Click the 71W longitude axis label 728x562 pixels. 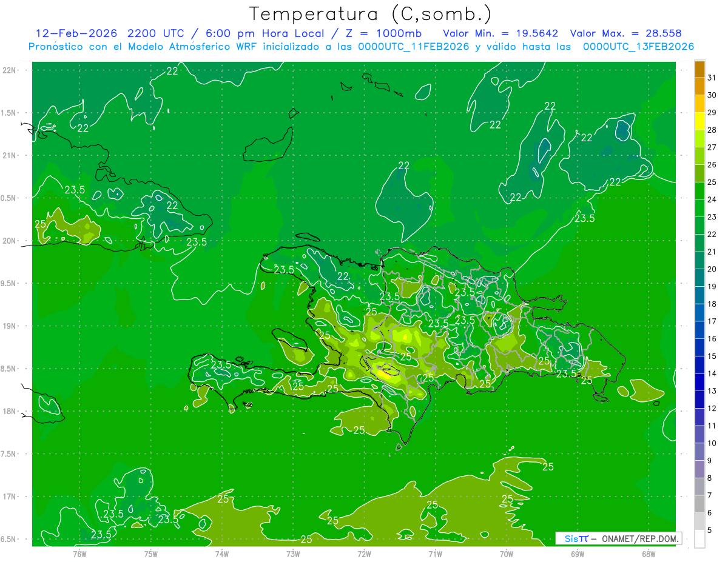pyautogui.click(x=435, y=554)
